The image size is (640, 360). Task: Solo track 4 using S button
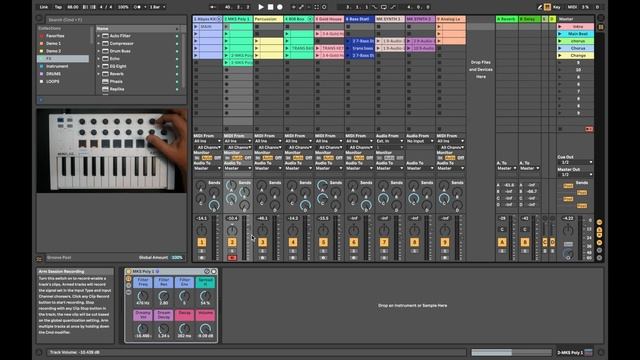click(293, 251)
